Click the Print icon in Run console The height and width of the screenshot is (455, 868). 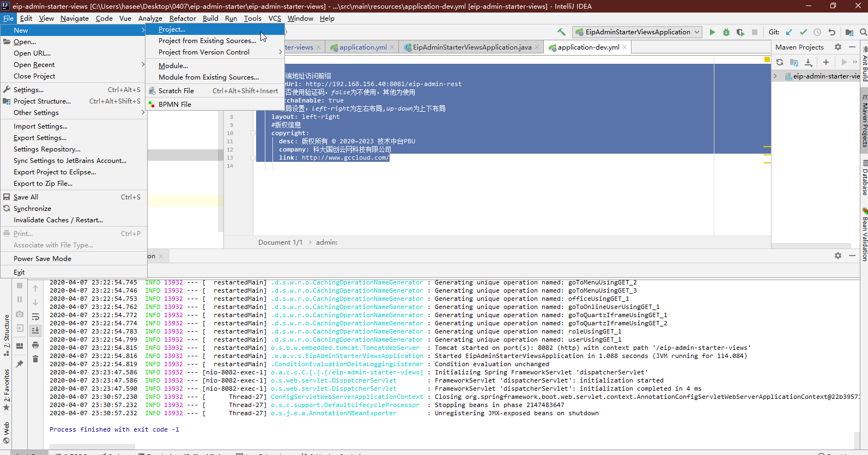pyautogui.click(x=35, y=345)
